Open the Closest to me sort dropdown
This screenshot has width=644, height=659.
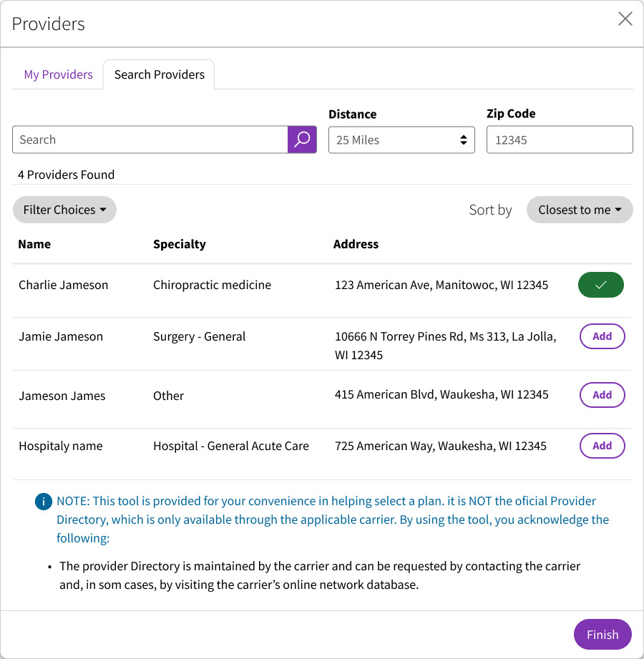pyautogui.click(x=580, y=210)
